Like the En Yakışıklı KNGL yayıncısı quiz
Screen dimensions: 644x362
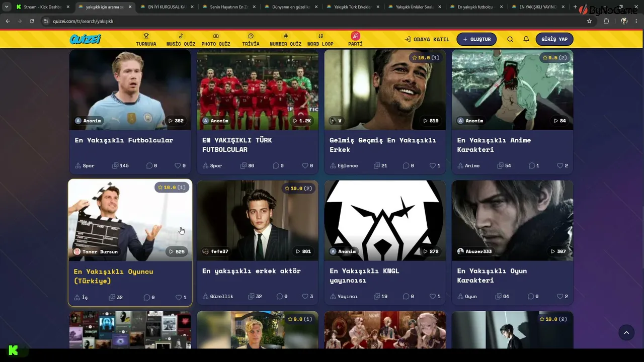pyautogui.click(x=432, y=296)
